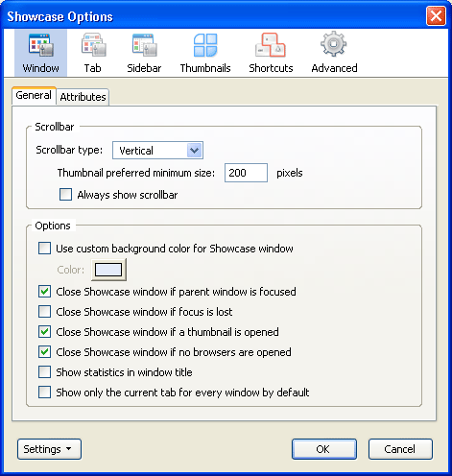The width and height of the screenshot is (452, 476).
Task: Expand the Scrollbar type dropdown
Action: tap(157, 151)
